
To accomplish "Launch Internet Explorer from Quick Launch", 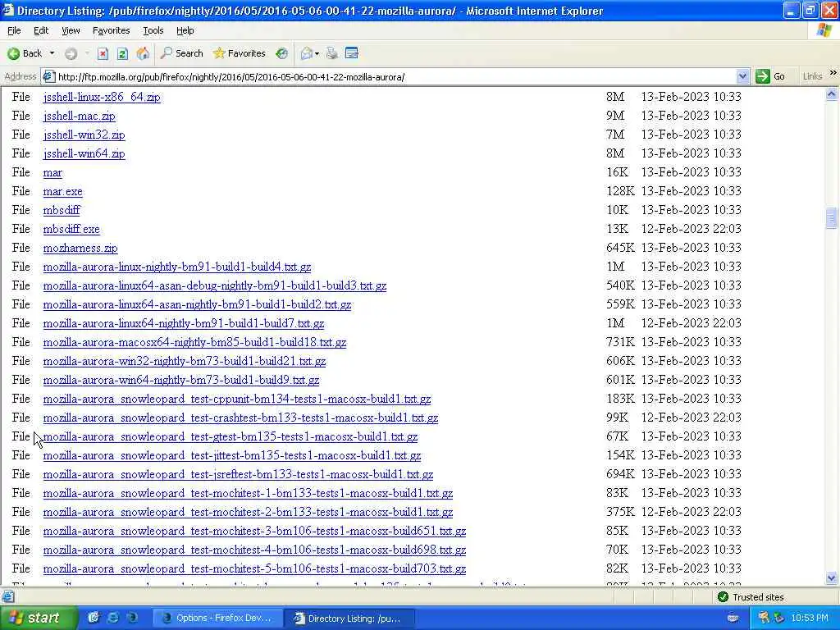I will click(x=113, y=618).
